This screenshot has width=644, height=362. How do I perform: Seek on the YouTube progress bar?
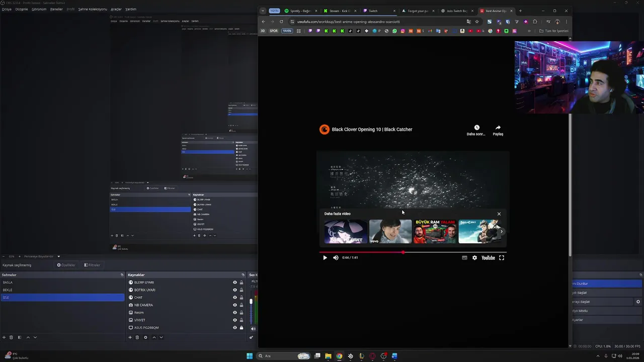[x=413, y=252]
